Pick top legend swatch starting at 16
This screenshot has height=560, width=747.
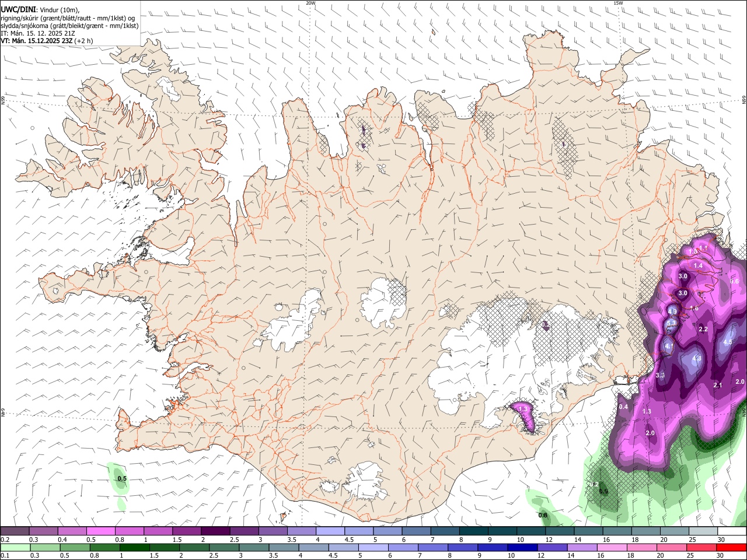click(617, 531)
